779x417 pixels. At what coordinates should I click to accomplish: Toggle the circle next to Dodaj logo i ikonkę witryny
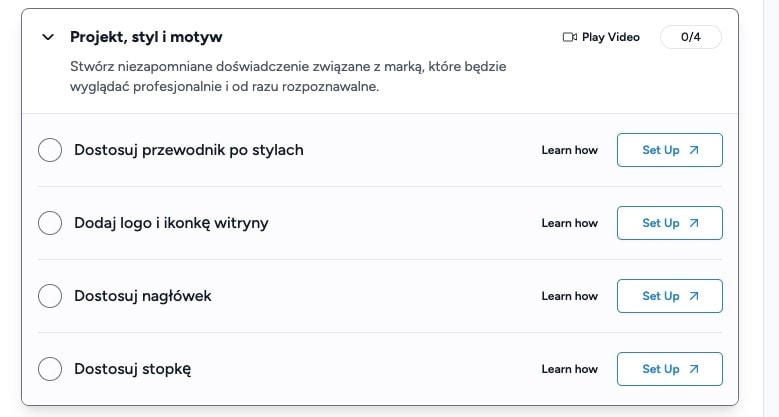point(50,223)
